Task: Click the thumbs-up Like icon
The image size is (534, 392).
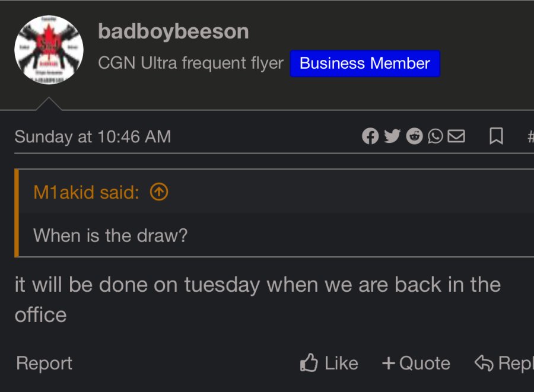Action: click(x=309, y=363)
